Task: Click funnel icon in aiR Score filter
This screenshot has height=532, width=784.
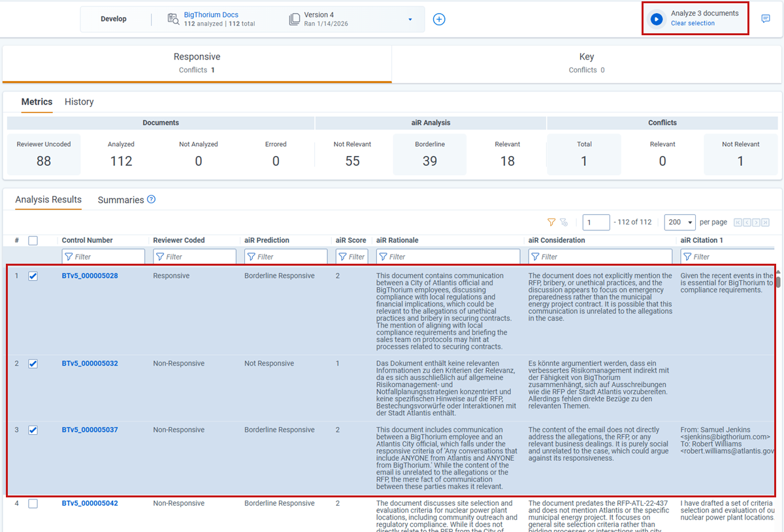Action: pos(342,257)
